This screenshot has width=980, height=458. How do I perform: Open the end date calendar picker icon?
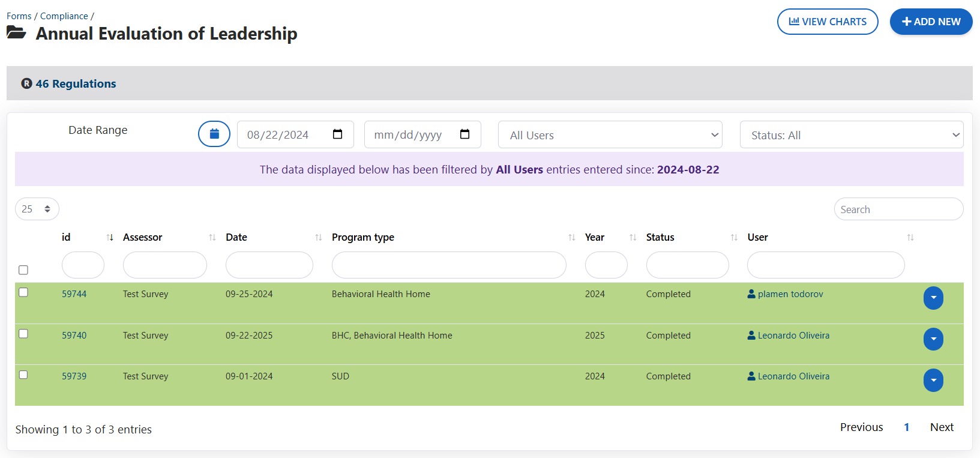464,134
